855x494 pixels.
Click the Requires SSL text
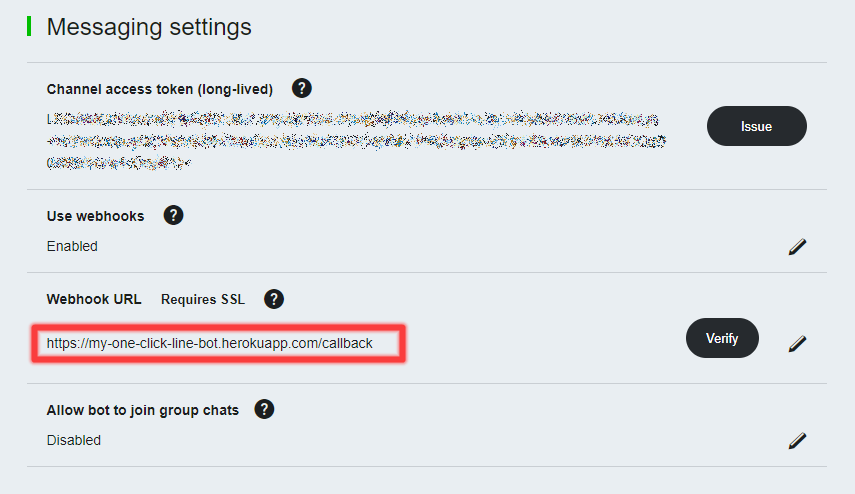click(203, 299)
